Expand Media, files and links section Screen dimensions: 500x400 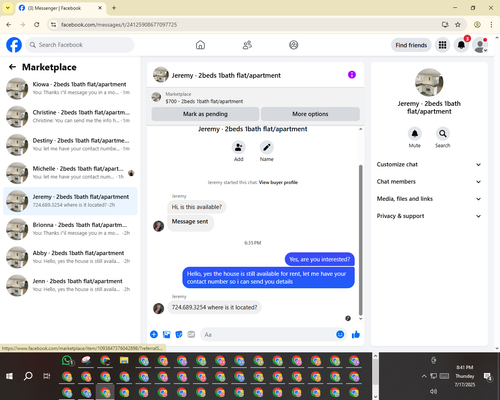(x=429, y=199)
